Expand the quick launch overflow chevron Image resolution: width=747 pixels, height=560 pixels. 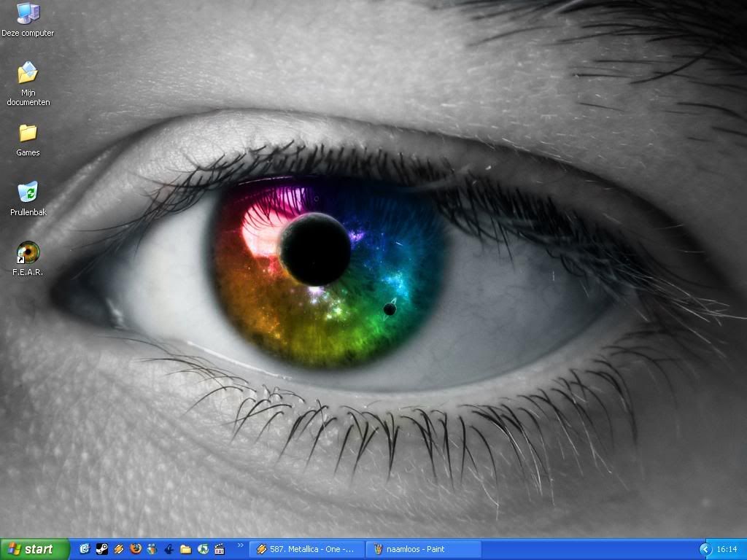click(x=240, y=545)
